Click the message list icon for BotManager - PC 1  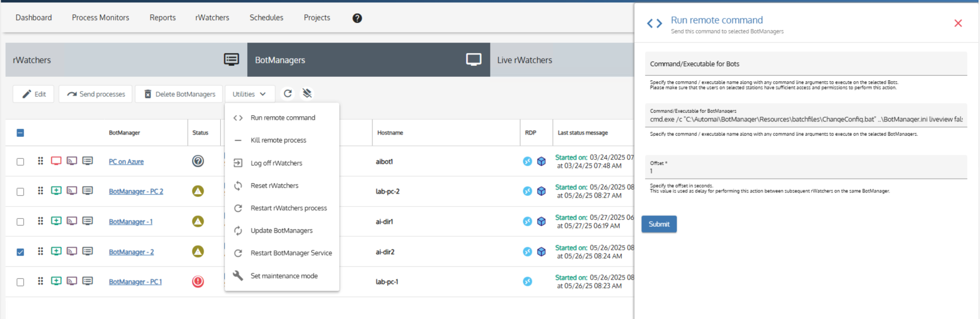pos(88,281)
